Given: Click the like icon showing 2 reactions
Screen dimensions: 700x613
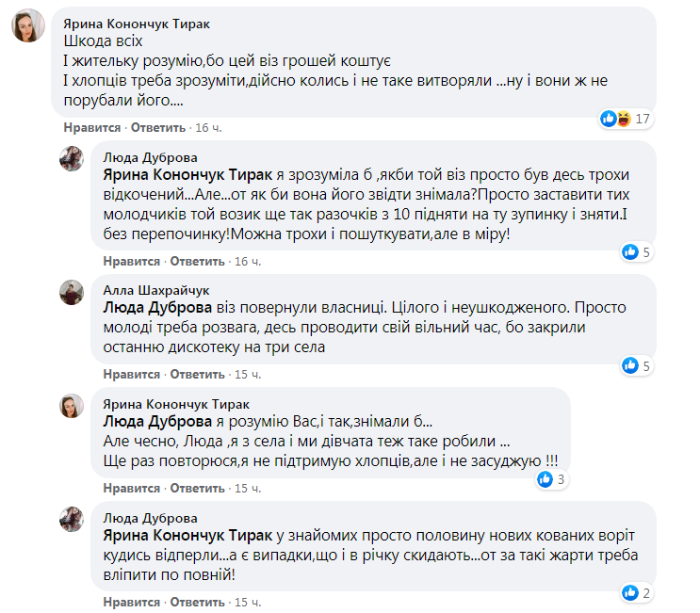Looking at the screenshot, I should tap(630, 593).
